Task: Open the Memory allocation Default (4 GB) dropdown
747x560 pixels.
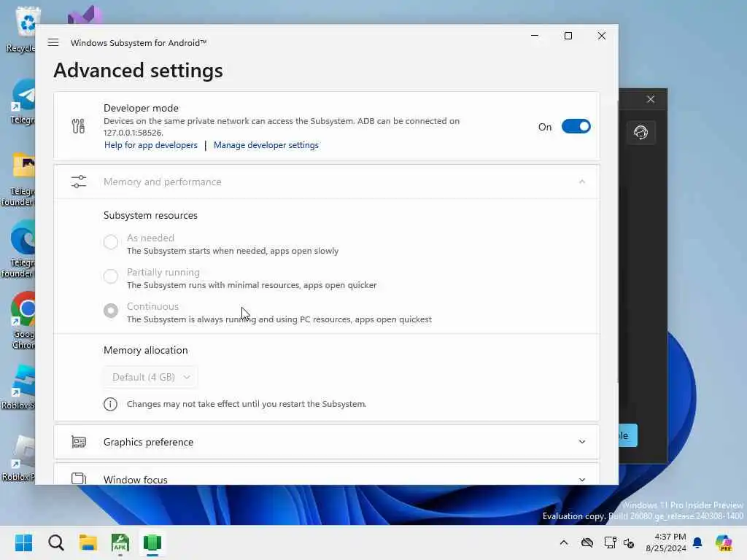Action: 150,377
